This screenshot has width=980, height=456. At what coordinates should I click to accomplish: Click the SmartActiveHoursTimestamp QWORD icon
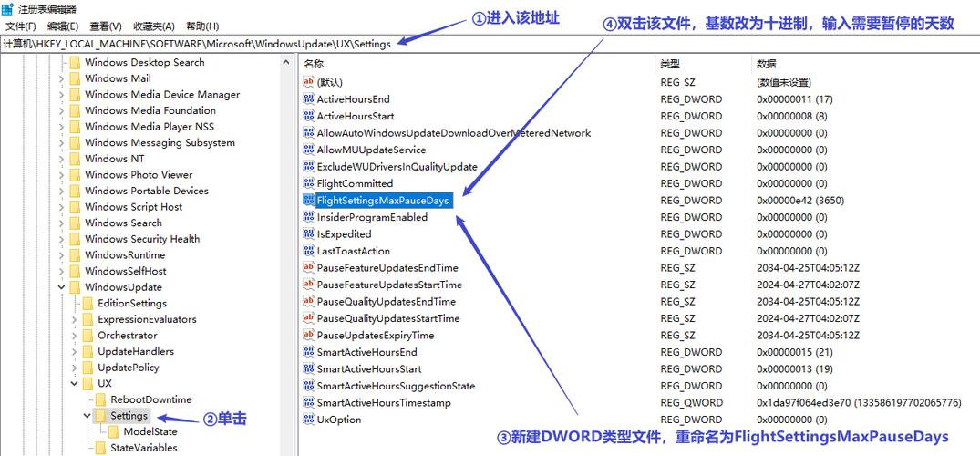(x=308, y=403)
